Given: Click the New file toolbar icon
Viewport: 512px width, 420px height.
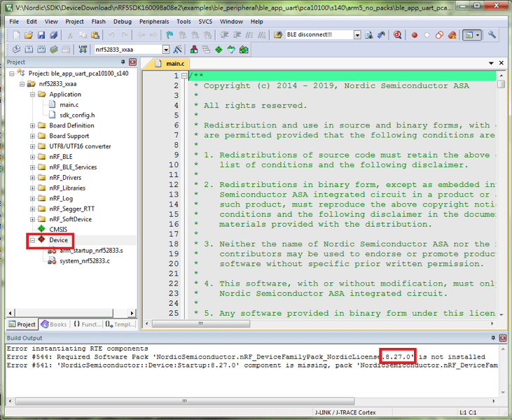Looking at the screenshot, I should (15, 35).
